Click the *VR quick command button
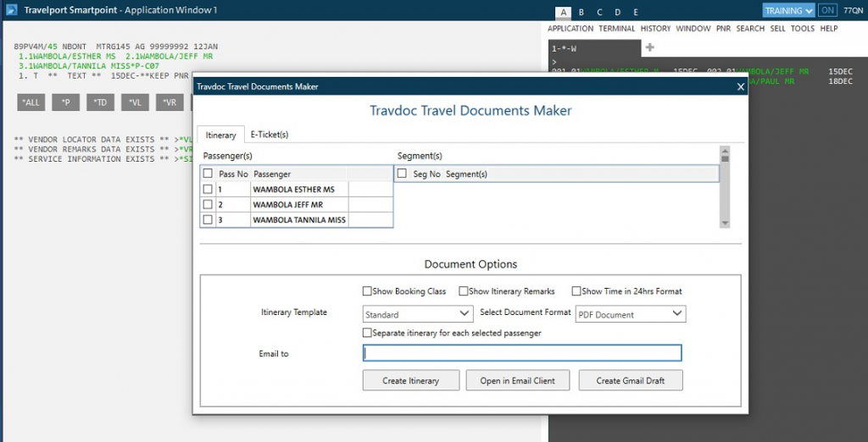The height and width of the screenshot is (442, 868). click(x=170, y=102)
